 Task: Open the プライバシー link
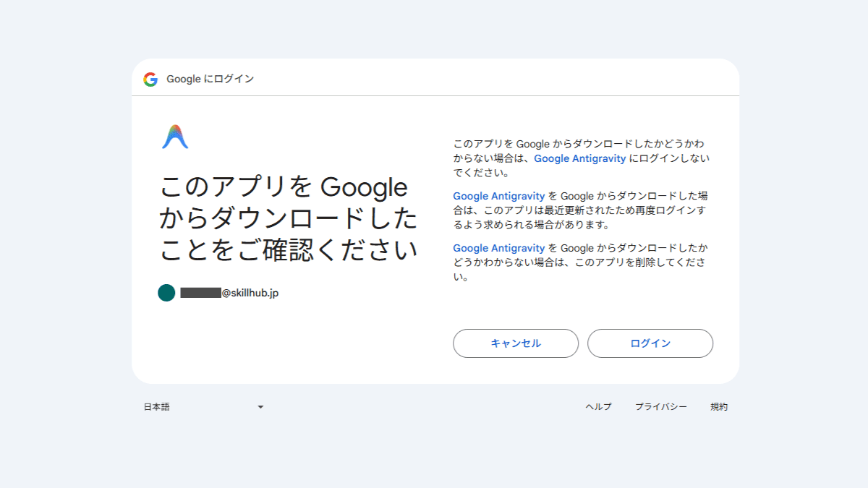(661, 407)
